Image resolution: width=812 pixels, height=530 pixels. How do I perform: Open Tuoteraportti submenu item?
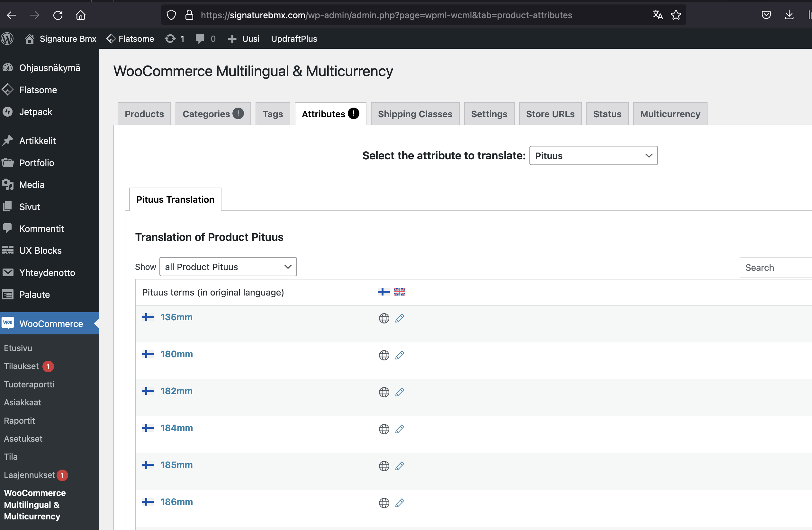(29, 384)
